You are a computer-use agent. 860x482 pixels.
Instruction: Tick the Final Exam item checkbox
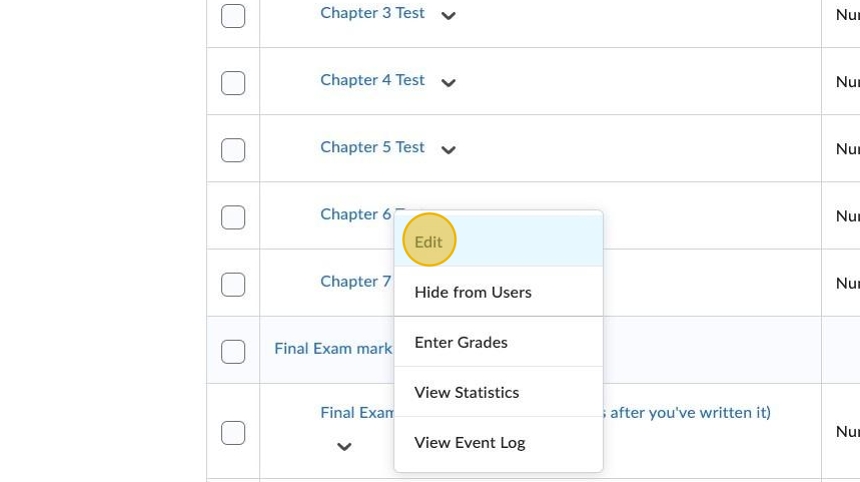point(233,432)
